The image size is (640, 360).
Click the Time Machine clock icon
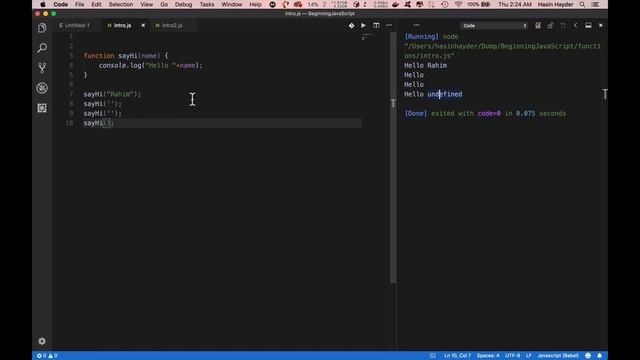[445, 4]
